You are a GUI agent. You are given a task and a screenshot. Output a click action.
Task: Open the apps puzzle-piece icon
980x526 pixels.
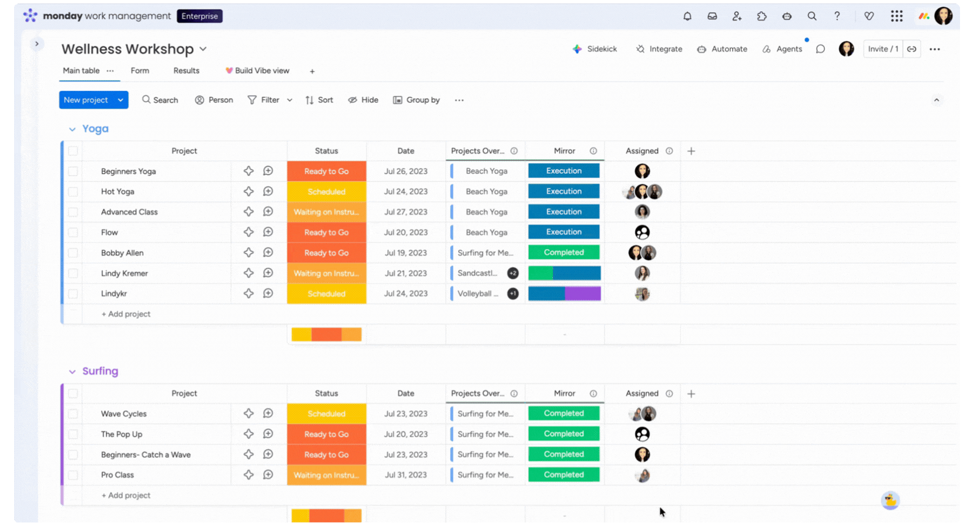(x=761, y=16)
